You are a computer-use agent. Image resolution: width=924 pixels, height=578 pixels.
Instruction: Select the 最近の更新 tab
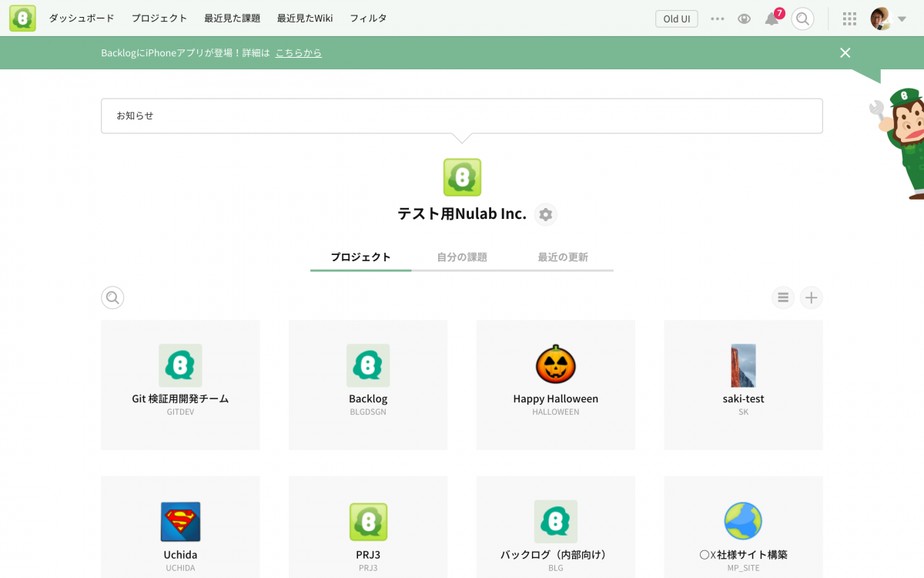click(x=563, y=257)
